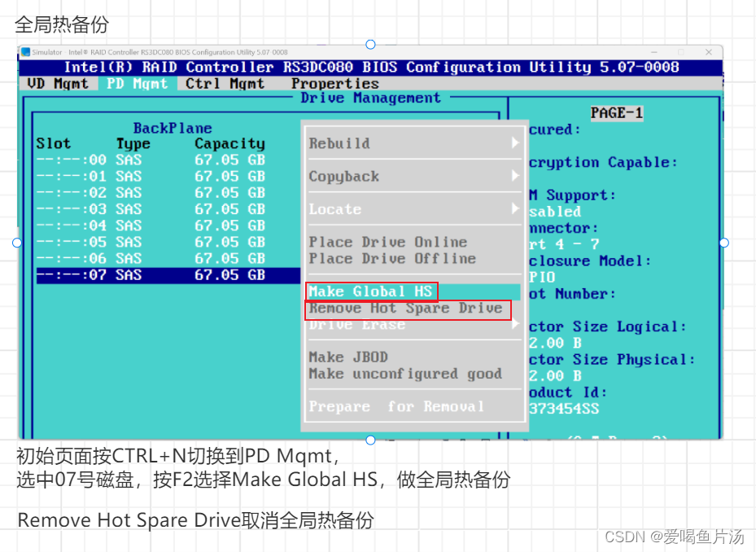This screenshot has height=552, width=756.
Task: Click Sector Size Logical label
Action: (x=608, y=326)
